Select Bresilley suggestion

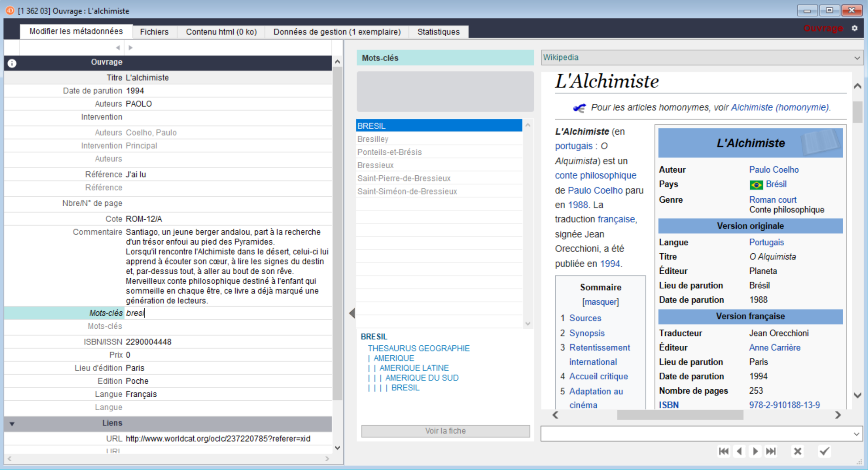tap(439, 139)
